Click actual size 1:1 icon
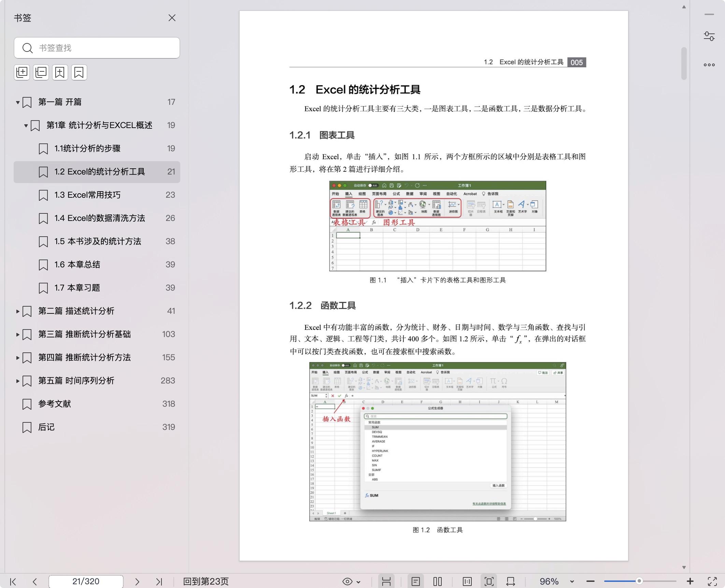725x588 pixels. [467, 581]
